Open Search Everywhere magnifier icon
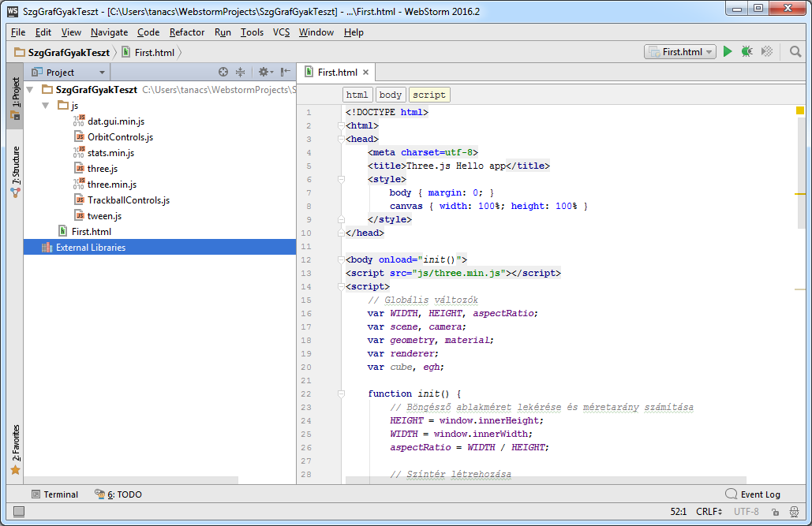Screen dimensions: 812x526 [x=795, y=51]
